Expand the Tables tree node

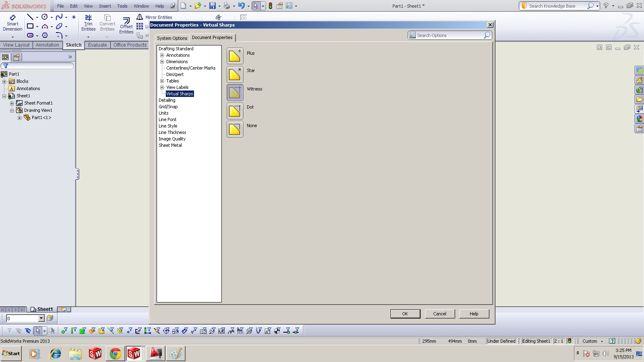click(162, 81)
